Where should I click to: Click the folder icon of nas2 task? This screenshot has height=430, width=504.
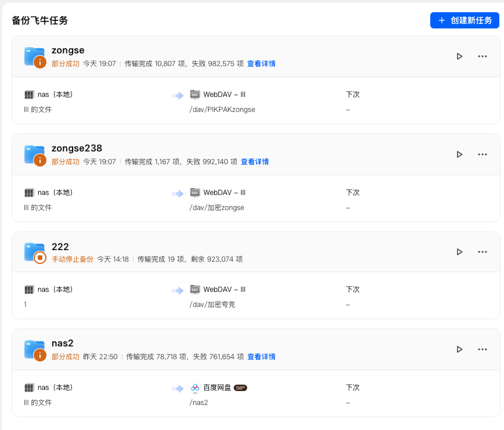click(x=34, y=348)
